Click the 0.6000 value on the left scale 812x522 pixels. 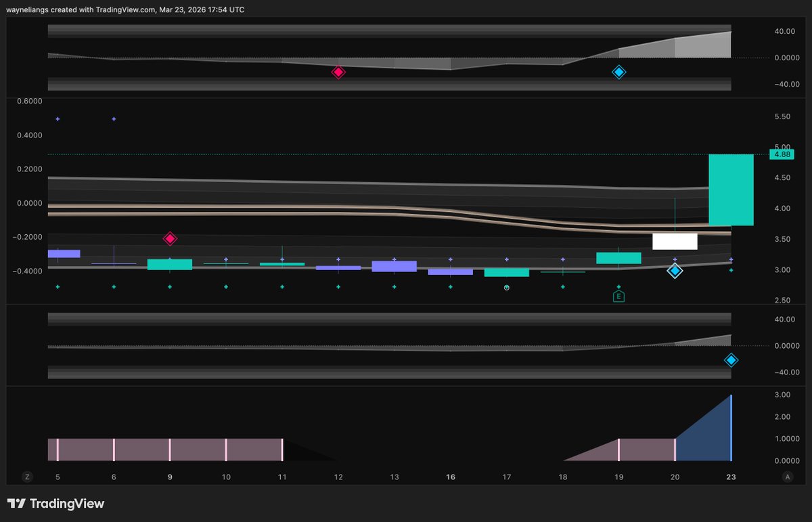(x=30, y=102)
